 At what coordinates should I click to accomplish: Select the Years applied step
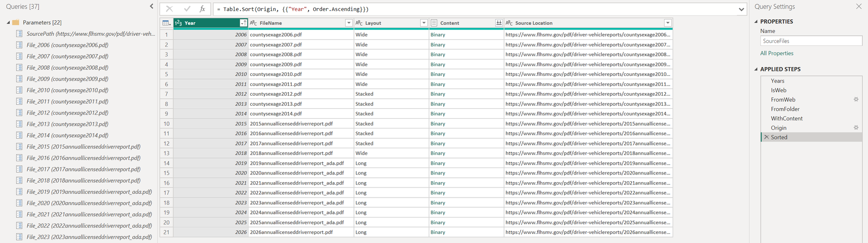(812, 81)
